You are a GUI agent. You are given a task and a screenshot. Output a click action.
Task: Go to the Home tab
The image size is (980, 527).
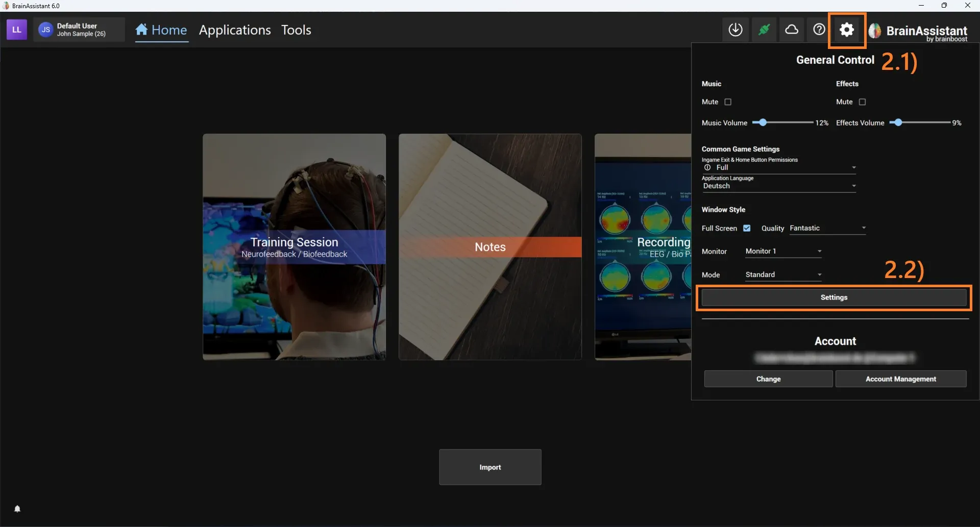click(161, 30)
